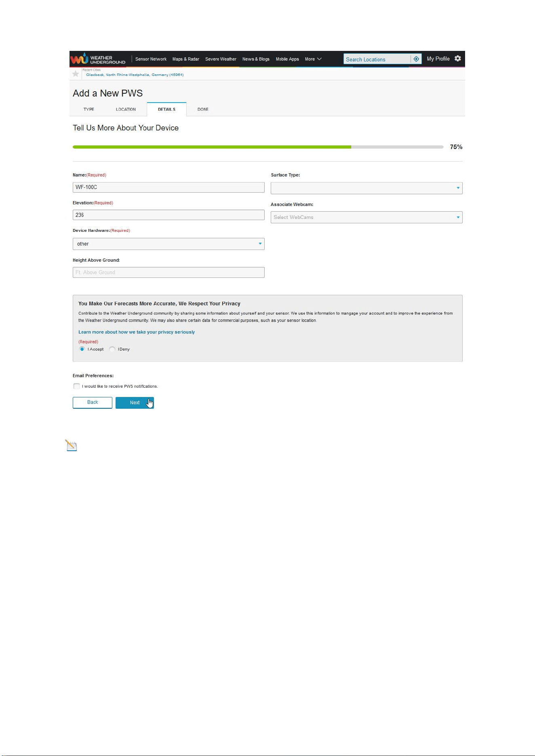Click the Weather Underground logo
This screenshot has height=756, width=535.
pyautogui.click(x=98, y=59)
